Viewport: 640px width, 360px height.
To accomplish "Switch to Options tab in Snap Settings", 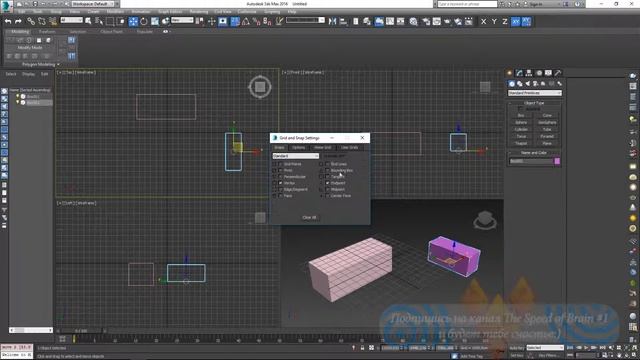I will tap(298, 147).
